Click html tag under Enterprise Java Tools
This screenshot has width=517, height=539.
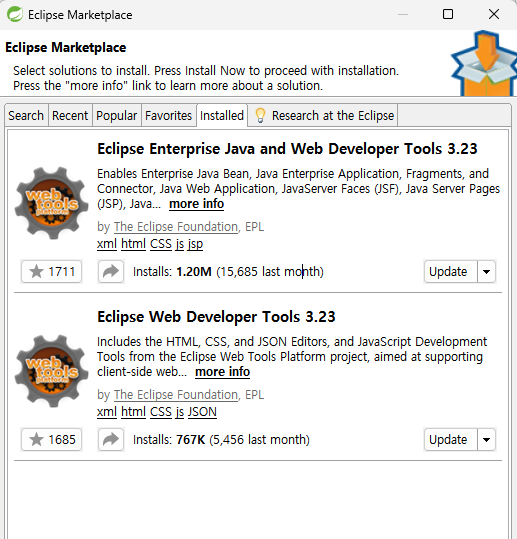point(134,244)
